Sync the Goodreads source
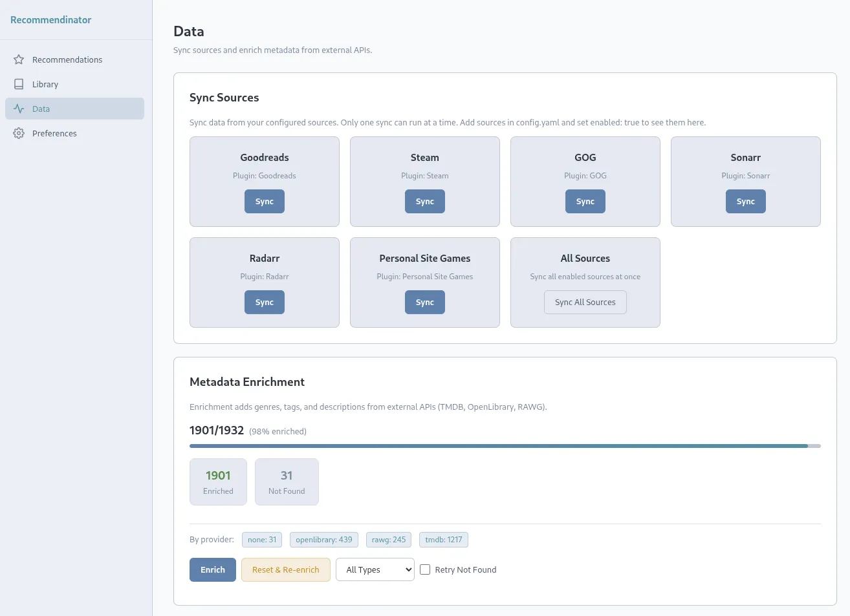 (265, 201)
